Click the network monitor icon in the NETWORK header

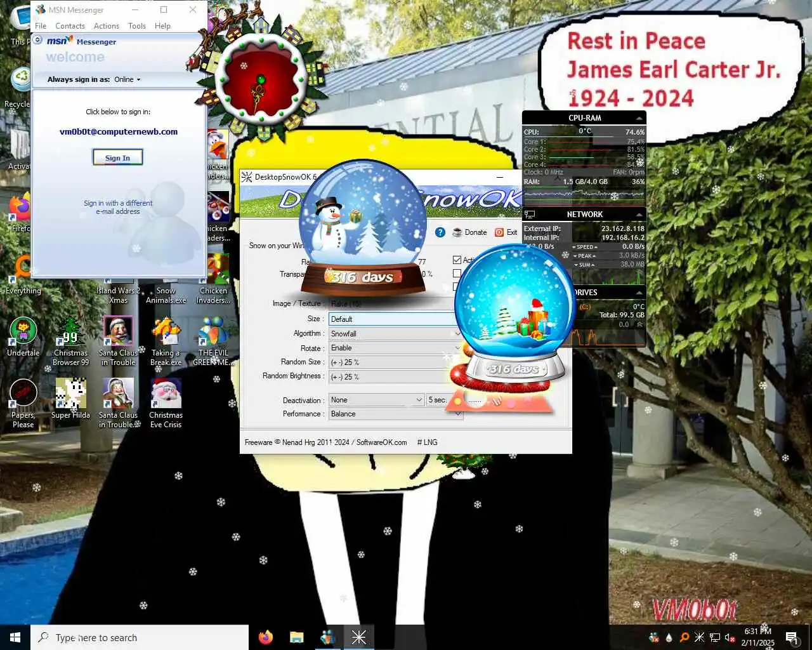click(530, 215)
